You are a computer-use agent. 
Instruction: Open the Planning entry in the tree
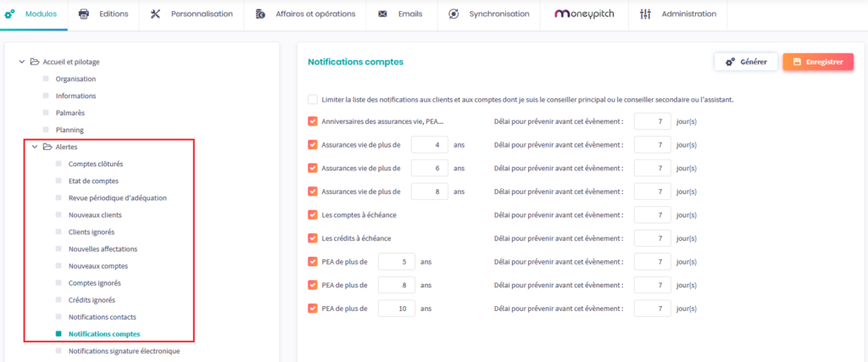pyautogui.click(x=70, y=130)
